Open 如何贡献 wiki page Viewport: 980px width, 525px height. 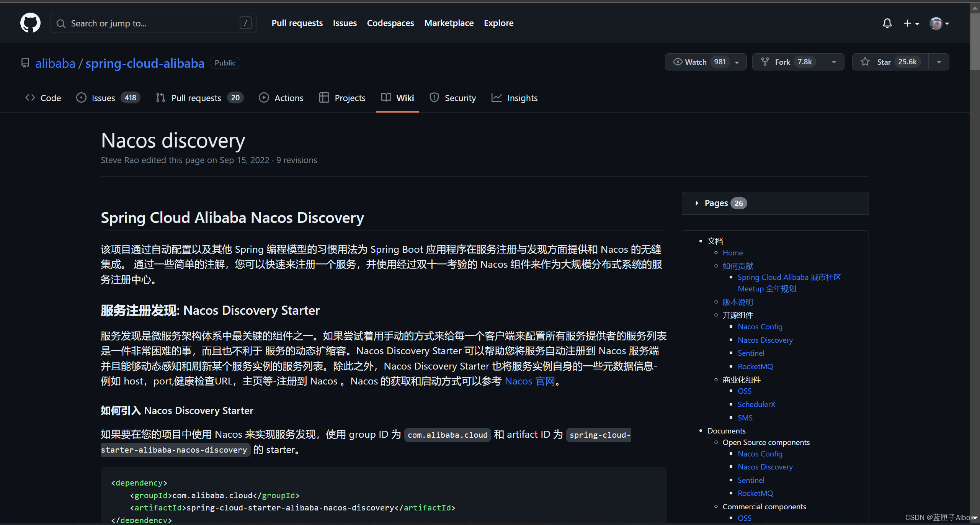tap(737, 266)
